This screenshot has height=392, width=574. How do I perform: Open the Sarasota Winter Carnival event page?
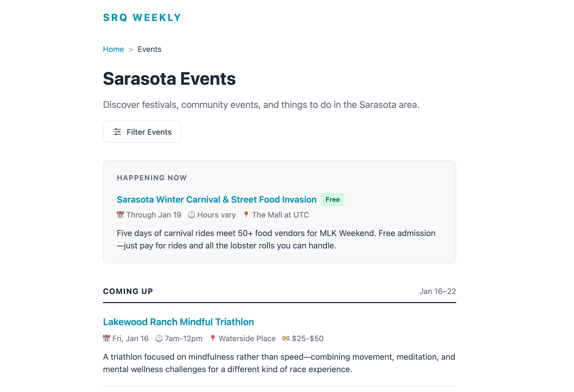217,199
